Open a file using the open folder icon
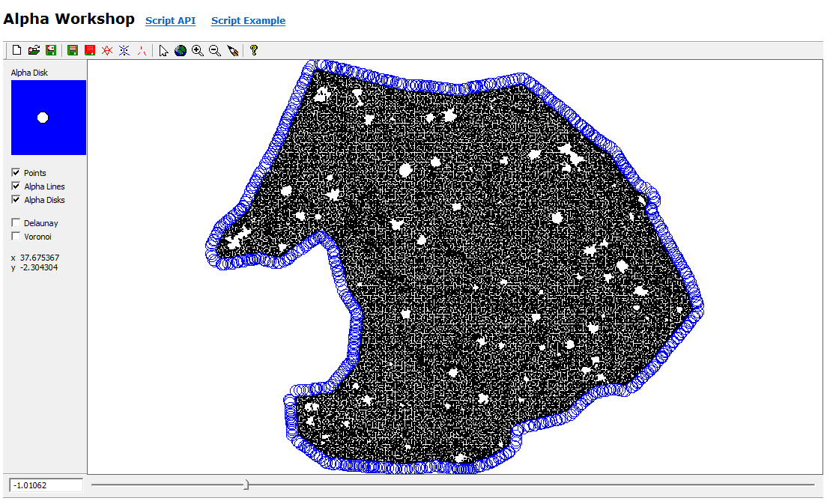827x504 pixels. [34, 50]
